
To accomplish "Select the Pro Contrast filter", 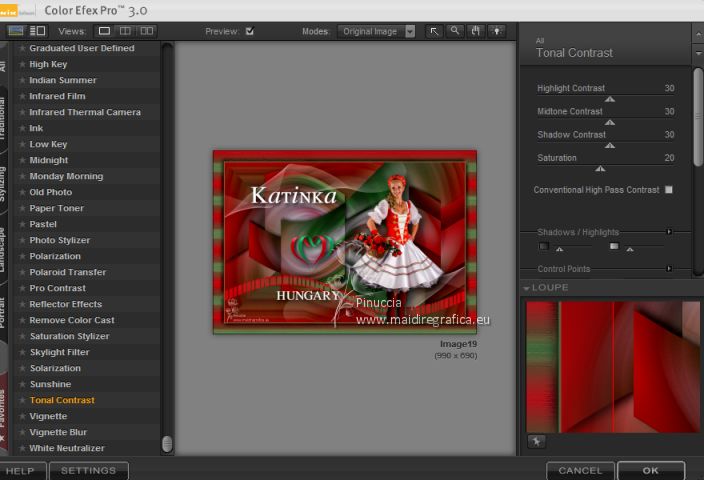I will coord(58,288).
